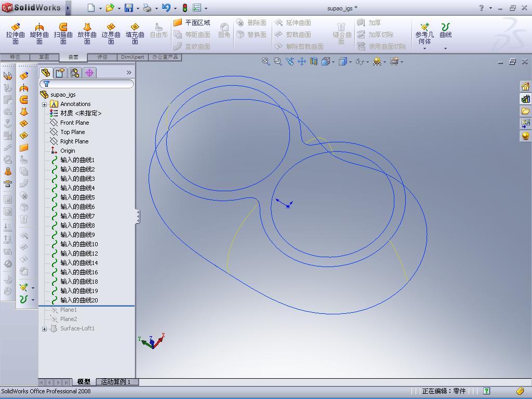Expand the FeatureManager panel tabs chevron

[129, 72]
